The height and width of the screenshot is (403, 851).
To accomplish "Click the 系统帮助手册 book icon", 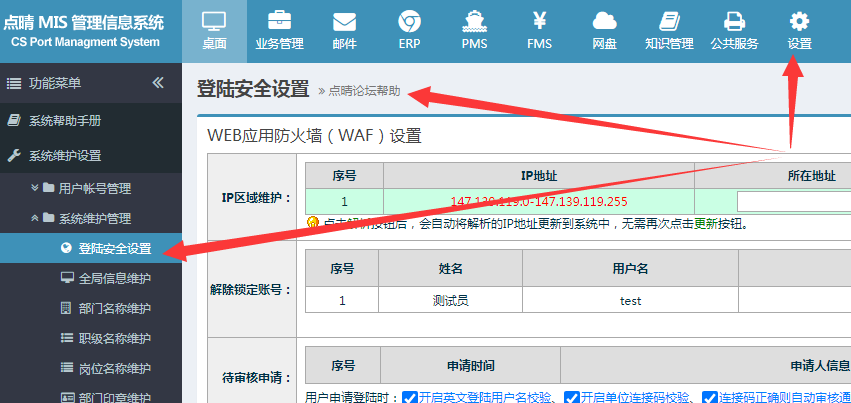I will [14, 120].
